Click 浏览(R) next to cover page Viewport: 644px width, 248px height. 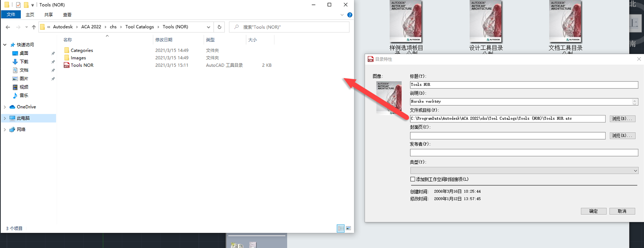click(622, 136)
